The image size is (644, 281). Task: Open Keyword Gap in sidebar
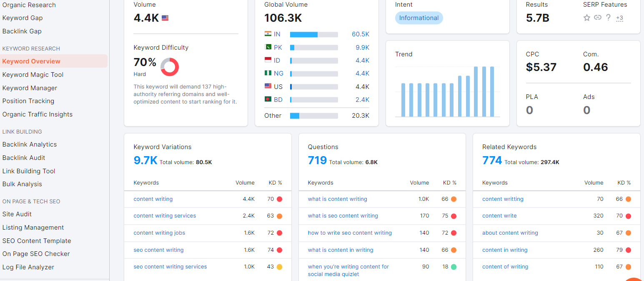pyautogui.click(x=23, y=18)
